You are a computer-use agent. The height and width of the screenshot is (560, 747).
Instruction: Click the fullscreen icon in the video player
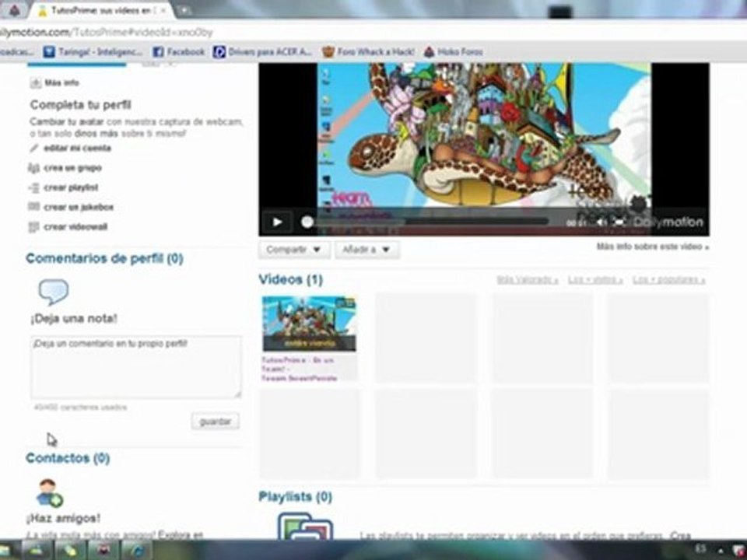tap(619, 222)
